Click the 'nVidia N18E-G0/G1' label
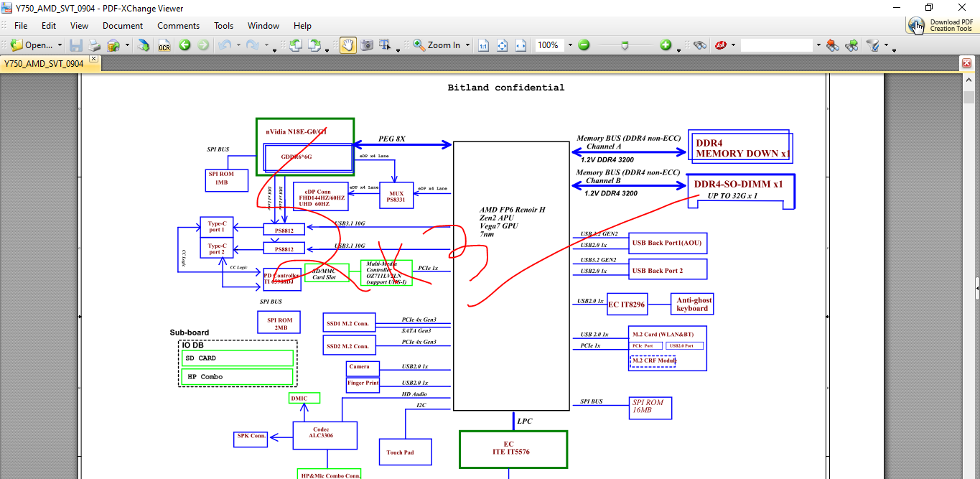 297,131
